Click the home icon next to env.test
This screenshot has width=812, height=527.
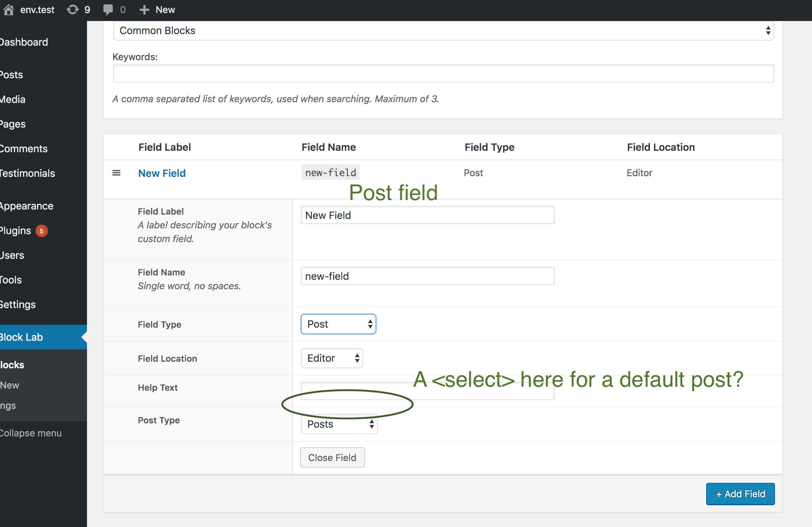pos(9,9)
